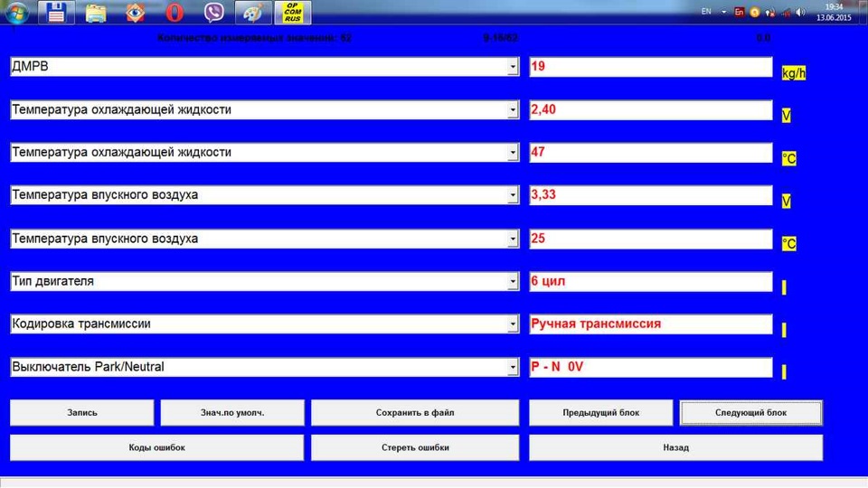Click Стереть ошибки button
This screenshot has height=488, width=868.
(415, 447)
